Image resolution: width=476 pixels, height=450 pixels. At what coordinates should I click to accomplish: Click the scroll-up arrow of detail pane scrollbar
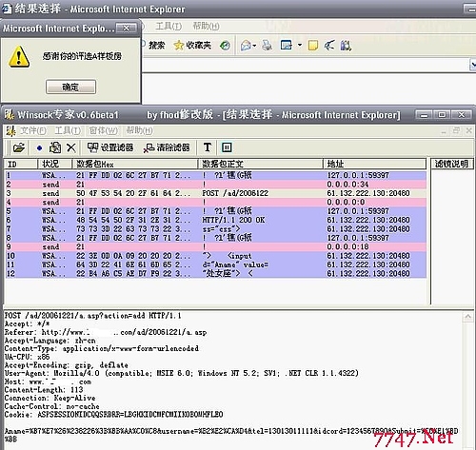coord(468,317)
